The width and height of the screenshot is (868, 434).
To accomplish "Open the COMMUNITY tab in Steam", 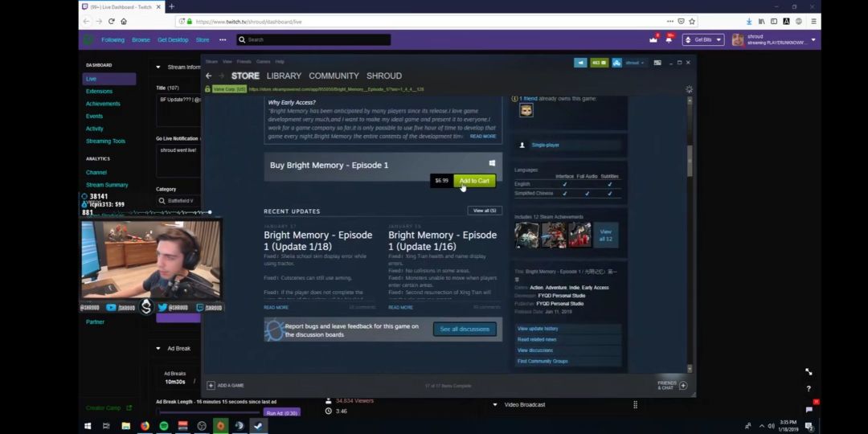I will click(334, 76).
